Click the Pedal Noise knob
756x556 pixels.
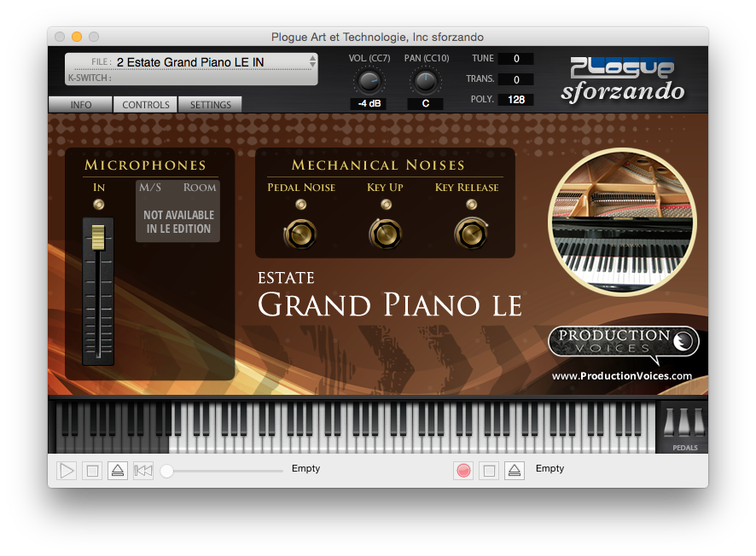coord(299,235)
